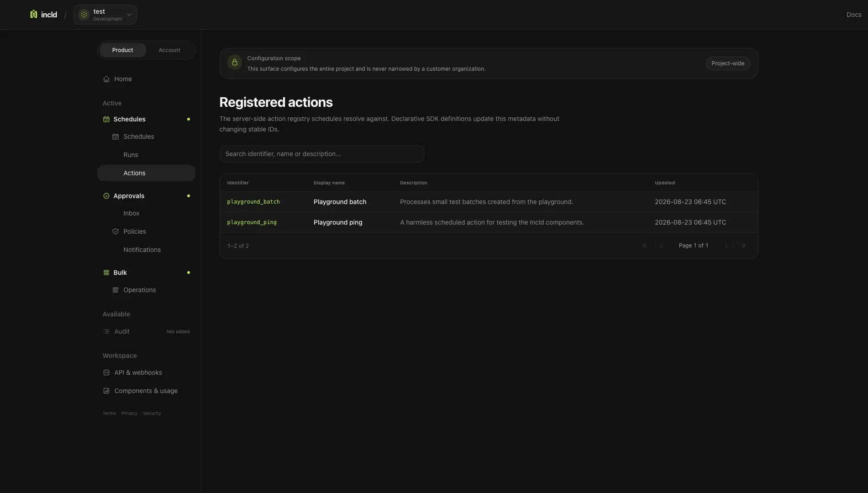
Task: Open the Audit component entry
Action: click(146, 331)
